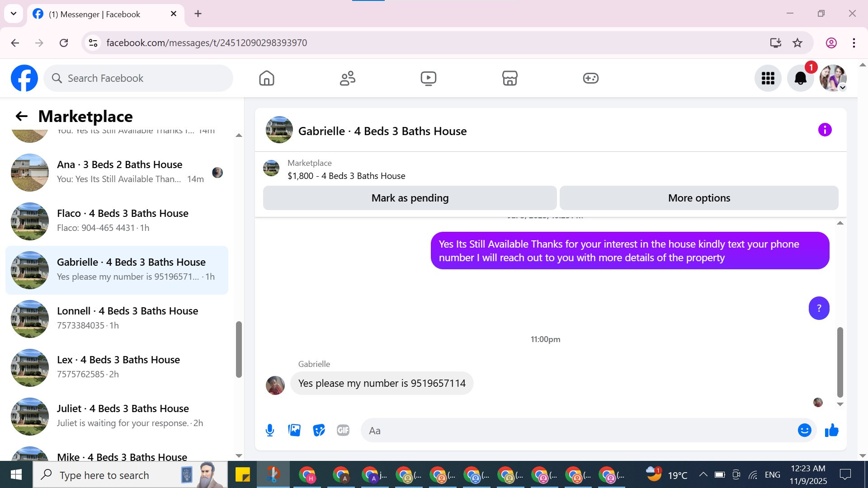Click the More options button
The height and width of the screenshot is (488, 868).
[x=698, y=198]
